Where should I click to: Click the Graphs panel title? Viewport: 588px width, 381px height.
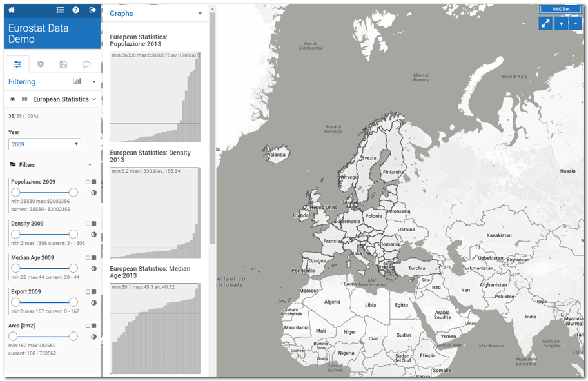click(x=121, y=14)
